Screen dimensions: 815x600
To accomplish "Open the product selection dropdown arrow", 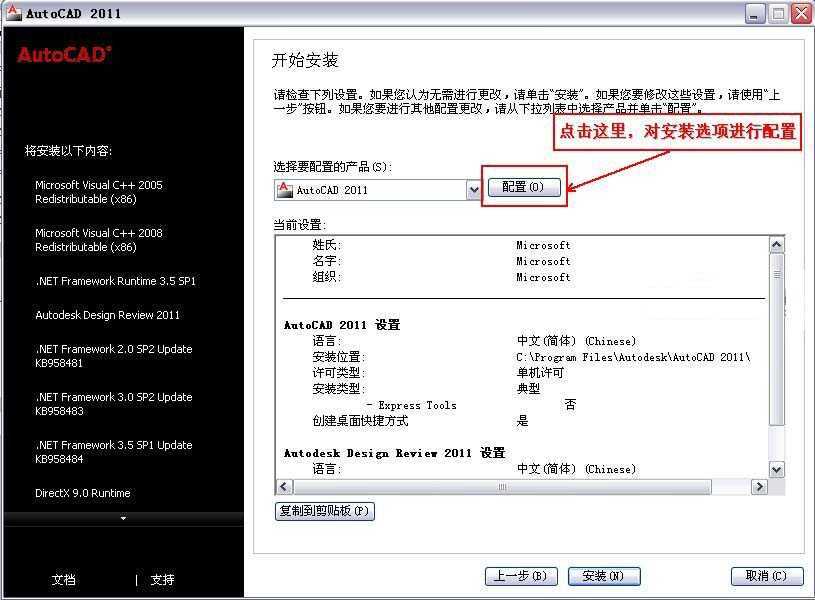I will click(x=474, y=190).
